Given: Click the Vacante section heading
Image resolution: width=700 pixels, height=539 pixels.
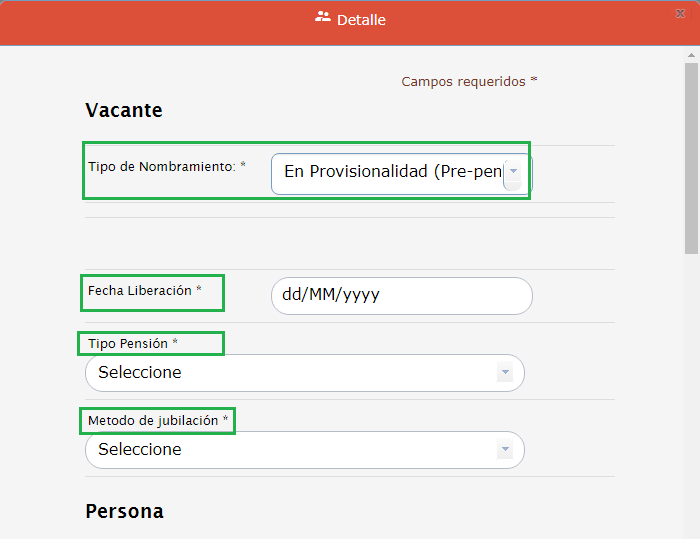Looking at the screenshot, I should [x=124, y=110].
